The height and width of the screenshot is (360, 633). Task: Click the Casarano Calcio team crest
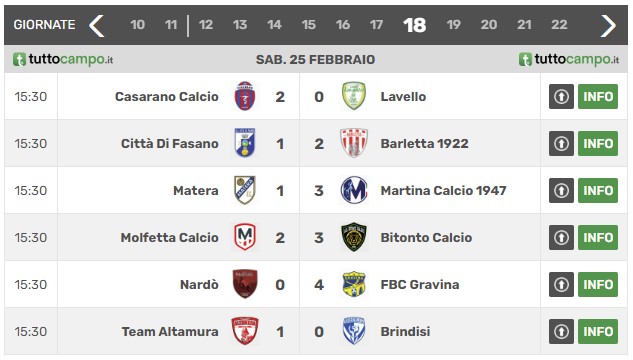[x=245, y=96]
